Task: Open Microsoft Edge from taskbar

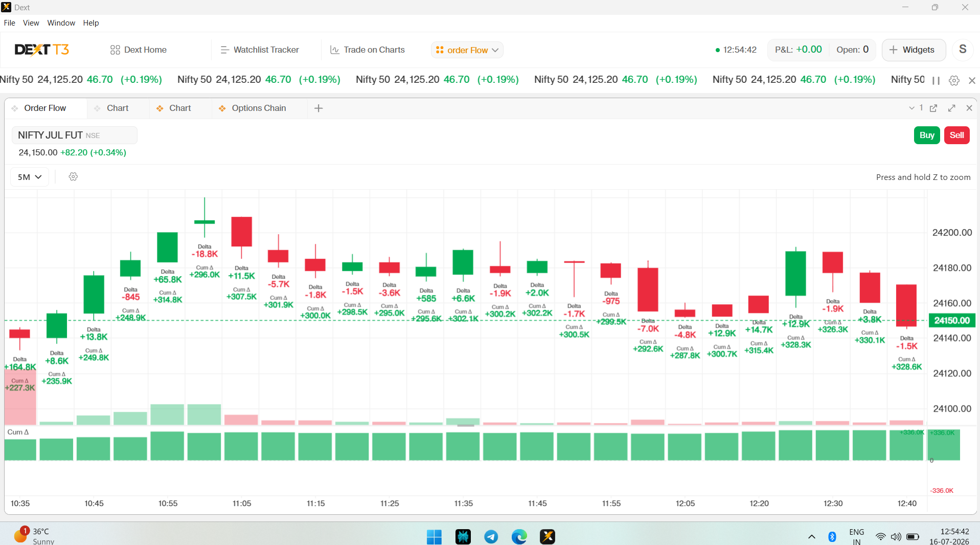Action: (519, 536)
